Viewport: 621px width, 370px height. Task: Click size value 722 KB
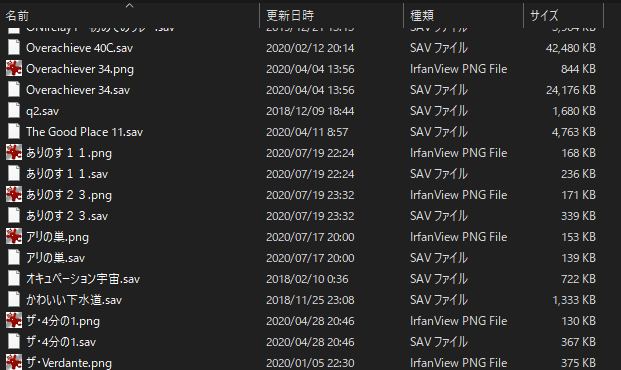[578, 279]
